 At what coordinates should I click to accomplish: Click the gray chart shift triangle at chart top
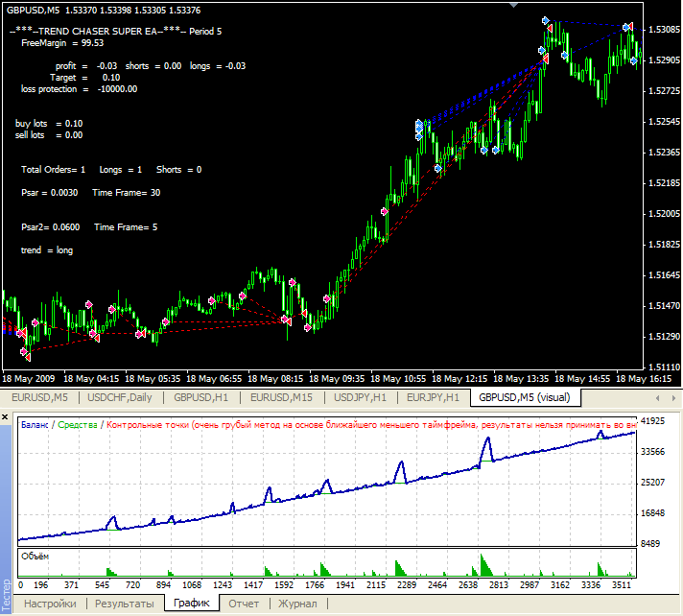pos(515,6)
